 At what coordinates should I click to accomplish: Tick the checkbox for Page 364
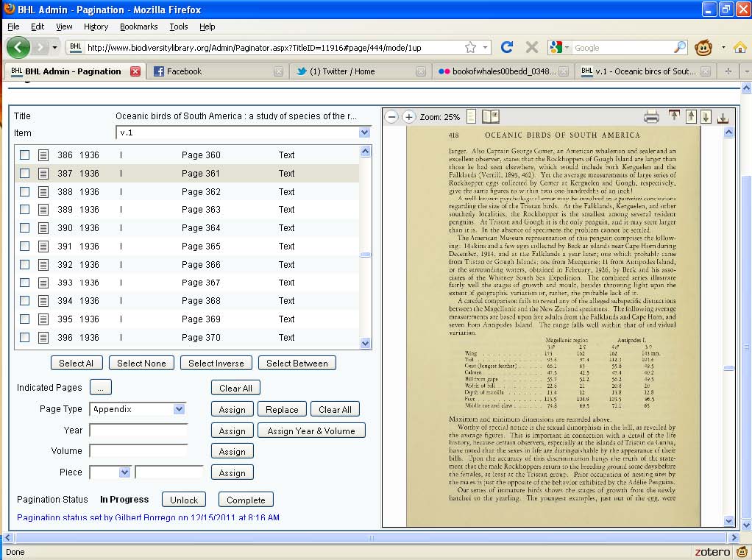click(25, 228)
